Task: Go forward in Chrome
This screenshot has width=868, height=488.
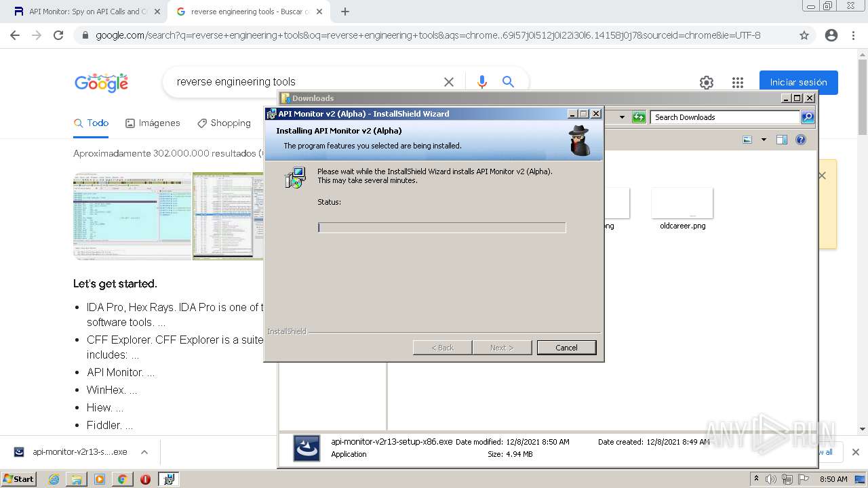Action: (37, 35)
